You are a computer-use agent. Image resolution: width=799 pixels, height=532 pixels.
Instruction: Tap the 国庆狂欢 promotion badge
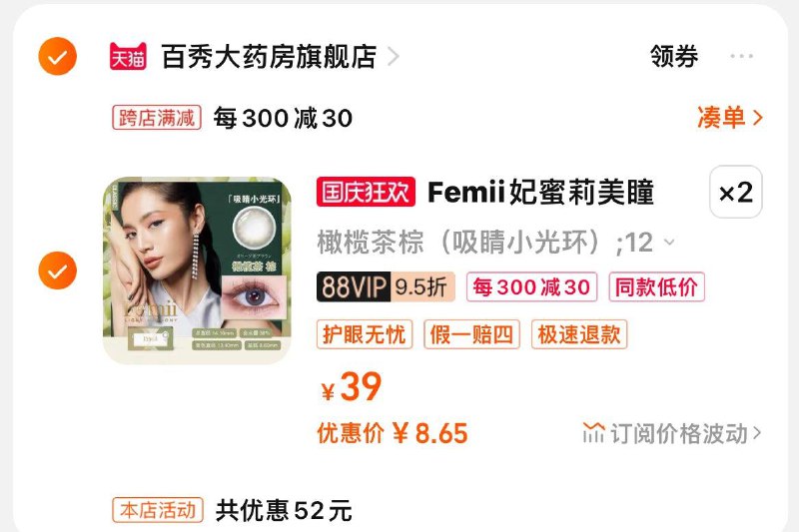pyautogui.click(x=366, y=192)
